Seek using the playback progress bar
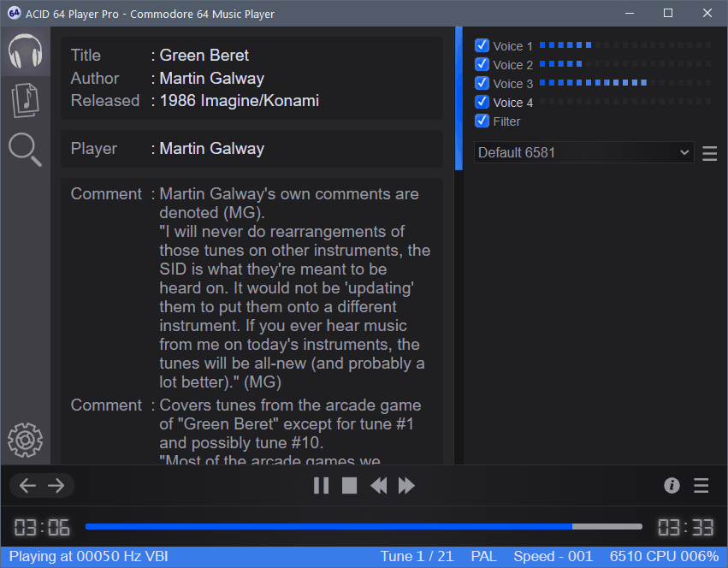The image size is (728, 568). click(364, 527)
